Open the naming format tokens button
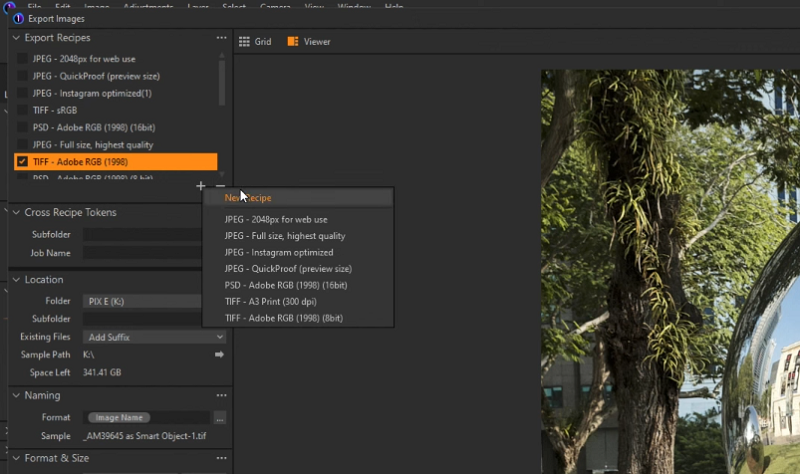 click(x=219, y=418)
